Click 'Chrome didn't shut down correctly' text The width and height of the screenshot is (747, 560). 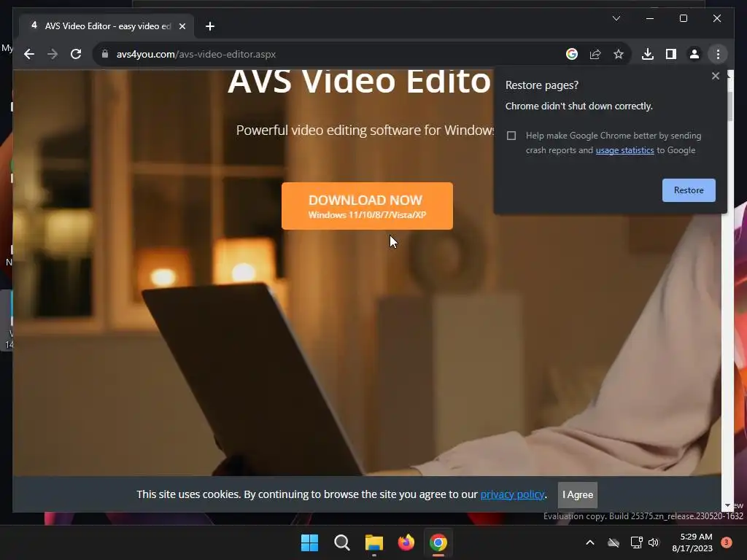pos(578,106)
